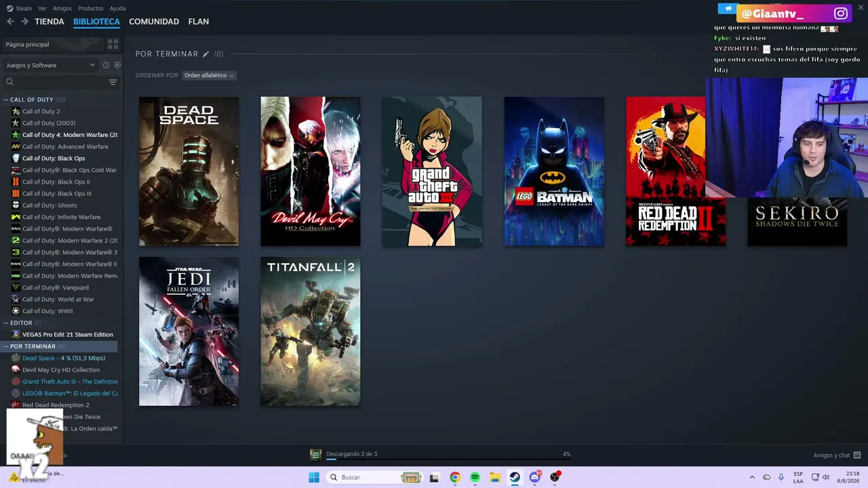Switch to the TIENDA tab
The height and width of the screenshot is (488, 868).
pyautogui.click(x=50, y=22)
